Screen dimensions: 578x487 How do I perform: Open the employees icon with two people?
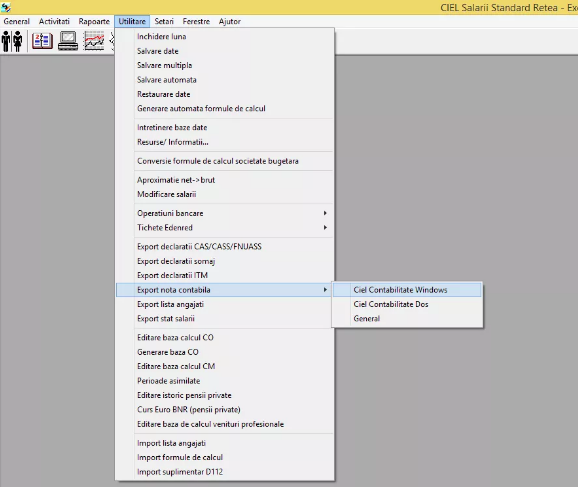[12, 41]
